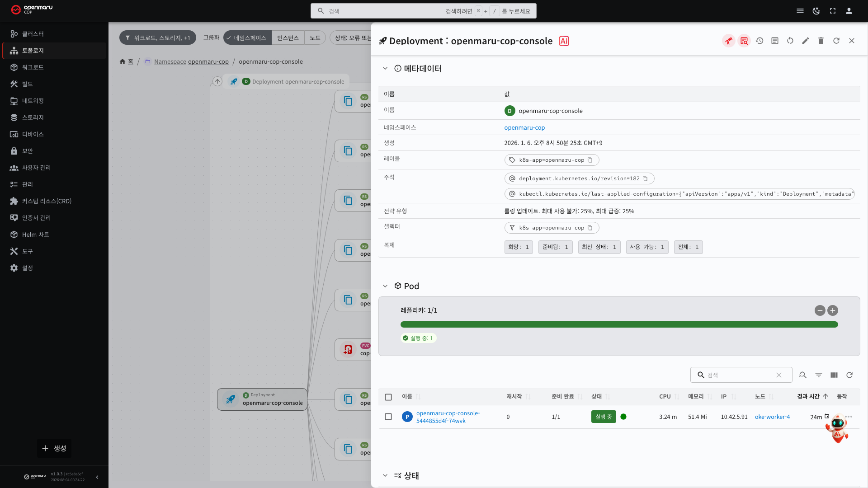This screenshot has width=868, height=488.
Task: Open the openmaru-cop-console pod link
Action: point(448,417)
